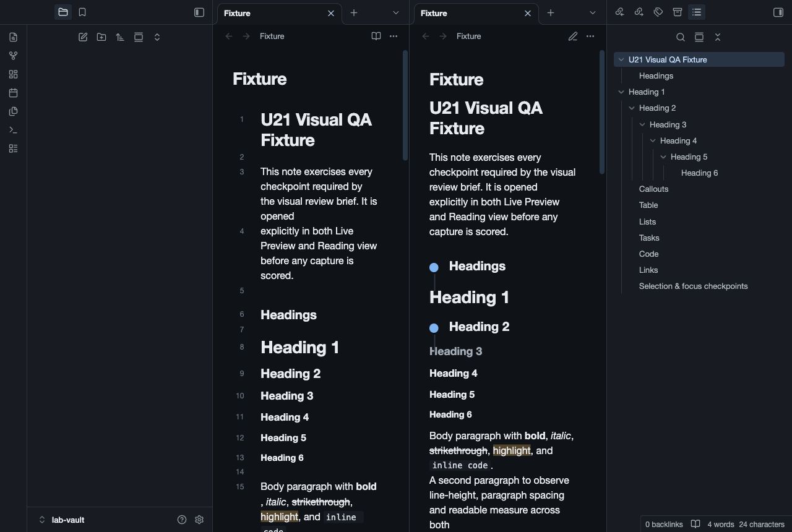
Task: Open settings gear
Action: click(x=199, y=520)
